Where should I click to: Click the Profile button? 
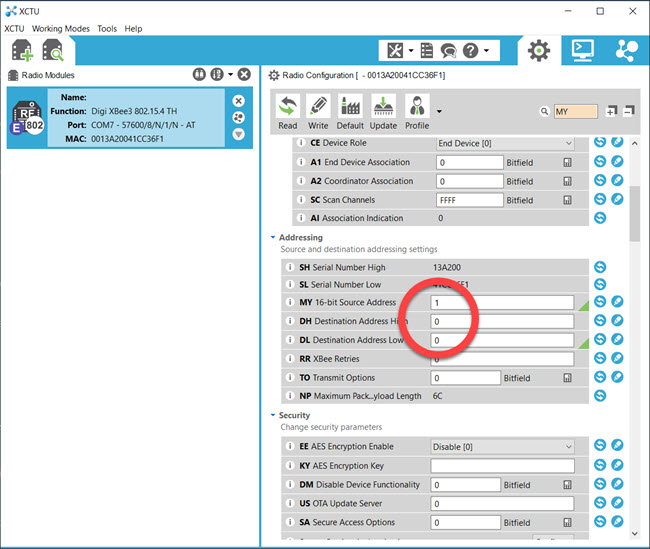click(x=417, y=110)
